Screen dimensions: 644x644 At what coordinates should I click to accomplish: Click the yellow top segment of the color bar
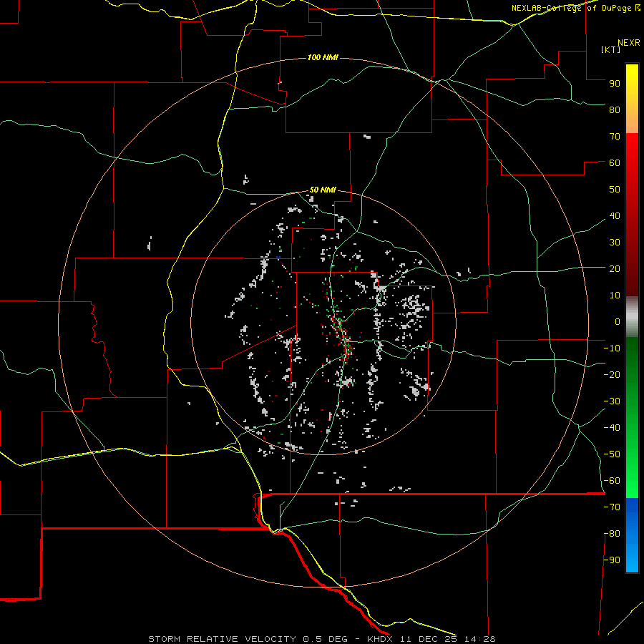(632, 99)
